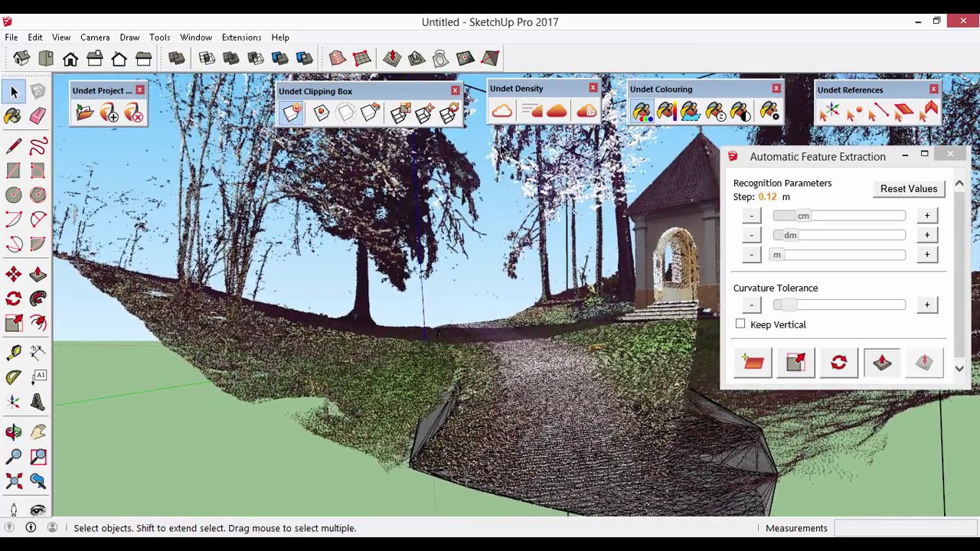The height and width of the screenshot is (551, 980).
Task: Click the Reset Values button
Action: click(x=909, y=189)
